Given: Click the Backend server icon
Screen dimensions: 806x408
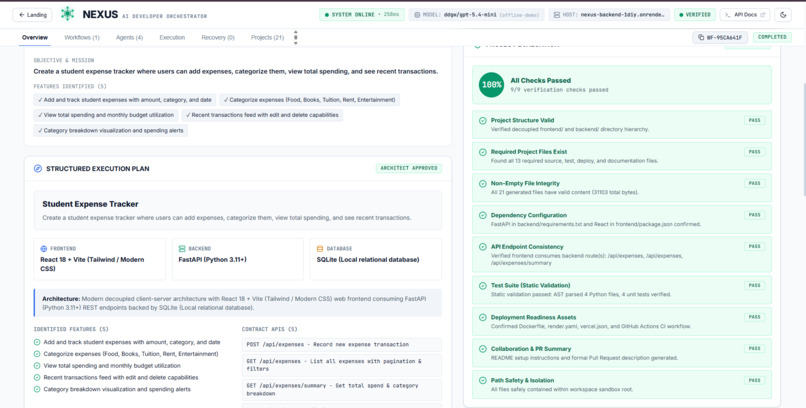Looking at the screenshot, I should coord(182,249).
